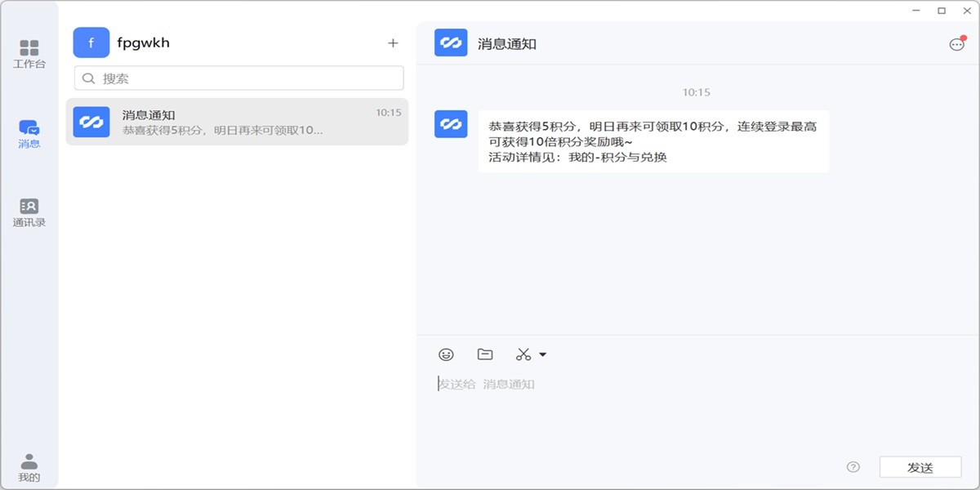This screenshot has width=980, height=490.
Task: Click the fpgwkh profile avatar
Action: click(91, 42)
